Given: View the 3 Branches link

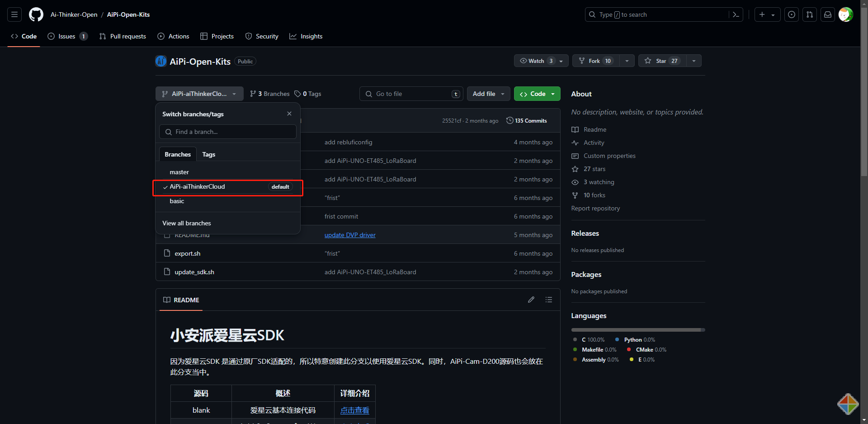Looking at the screenshot, I should 270,94.
